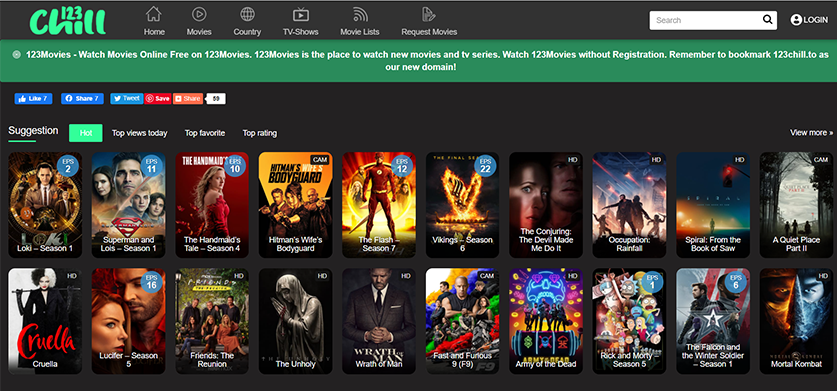837x391 pixels.
Task: Open Wrath of Man poster
Action: [379, 321]
